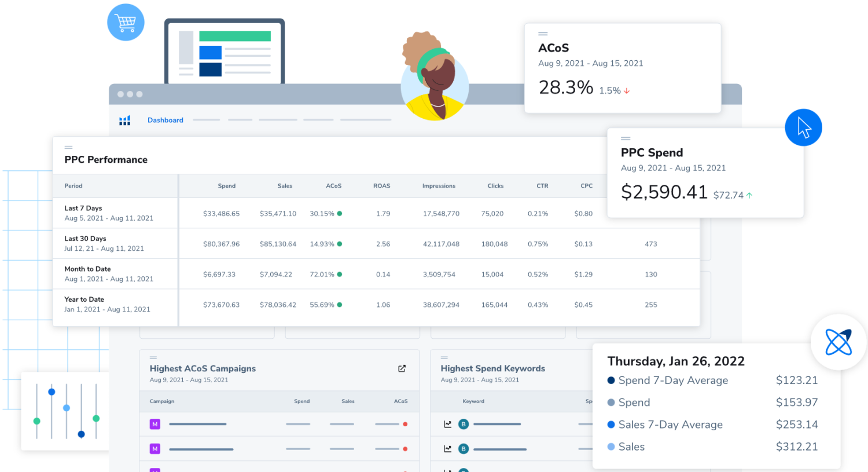Toggle the Sales 7-Day Average legend dot

611,425
